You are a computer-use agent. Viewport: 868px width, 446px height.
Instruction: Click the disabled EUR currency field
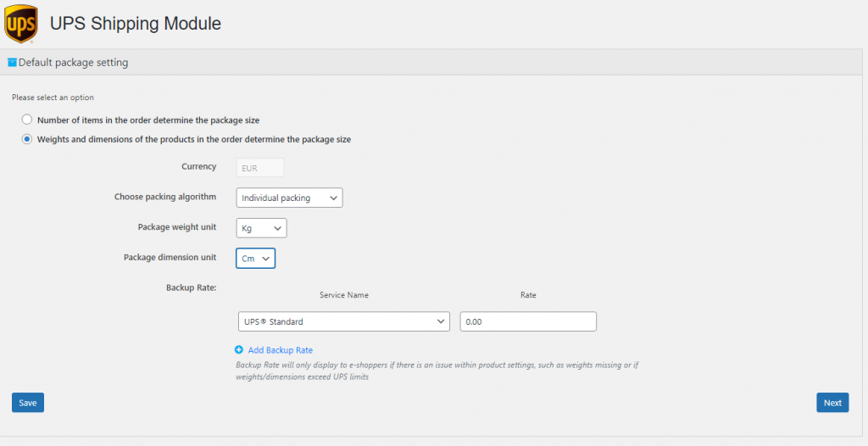tap(260, 168)
